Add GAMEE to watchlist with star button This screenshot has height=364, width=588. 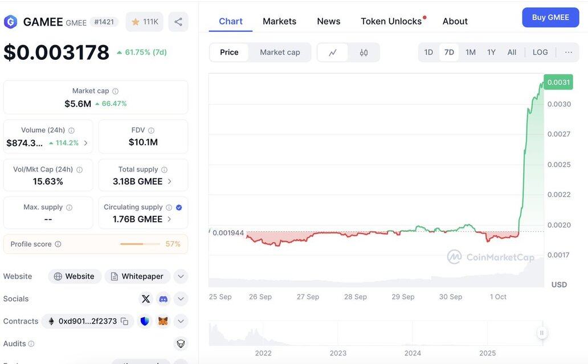pos(145,22)
